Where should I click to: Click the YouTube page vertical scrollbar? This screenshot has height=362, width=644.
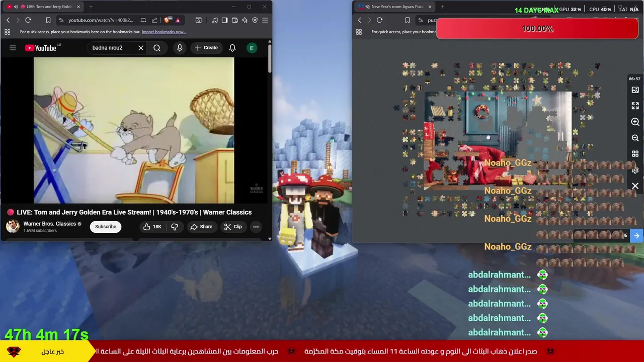pyautogui.click(x=269, y=58)
